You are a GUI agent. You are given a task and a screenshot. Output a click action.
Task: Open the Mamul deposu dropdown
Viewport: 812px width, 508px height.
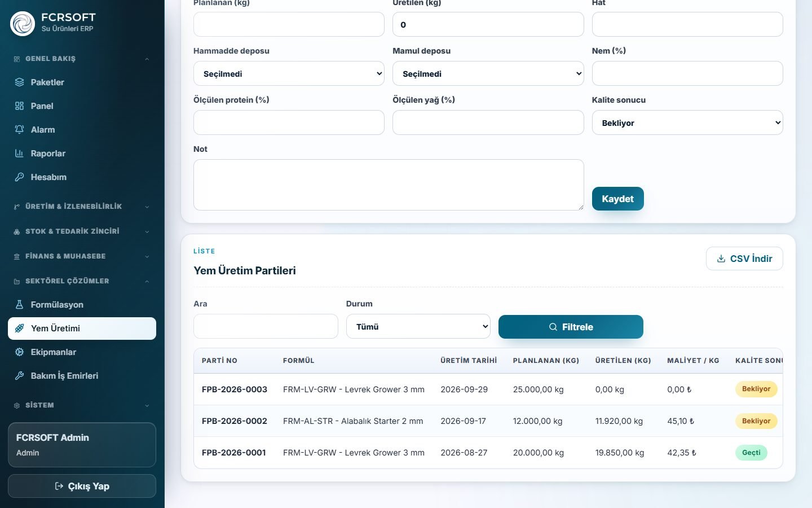pyautogui.click(x=488, y=73)
